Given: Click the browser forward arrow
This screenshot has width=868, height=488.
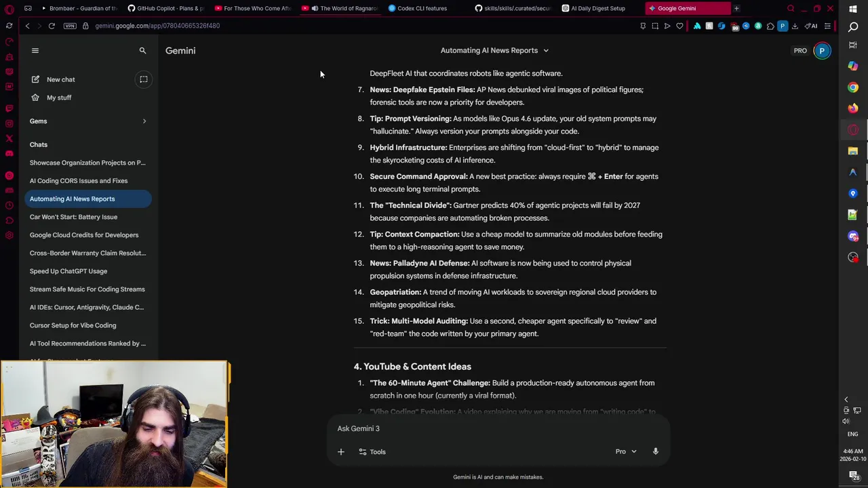Looking at the screenshot, I should (39, 26).
